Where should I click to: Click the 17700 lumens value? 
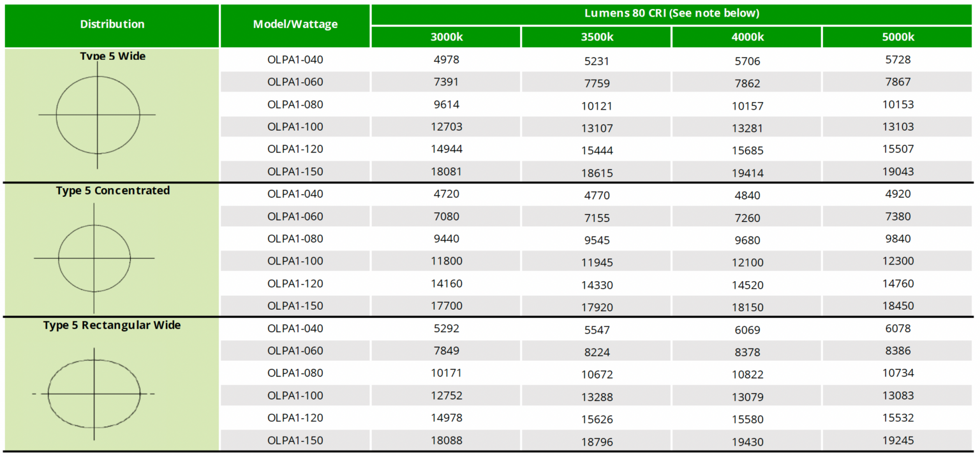pyautogui.click(x=446, y=306)
